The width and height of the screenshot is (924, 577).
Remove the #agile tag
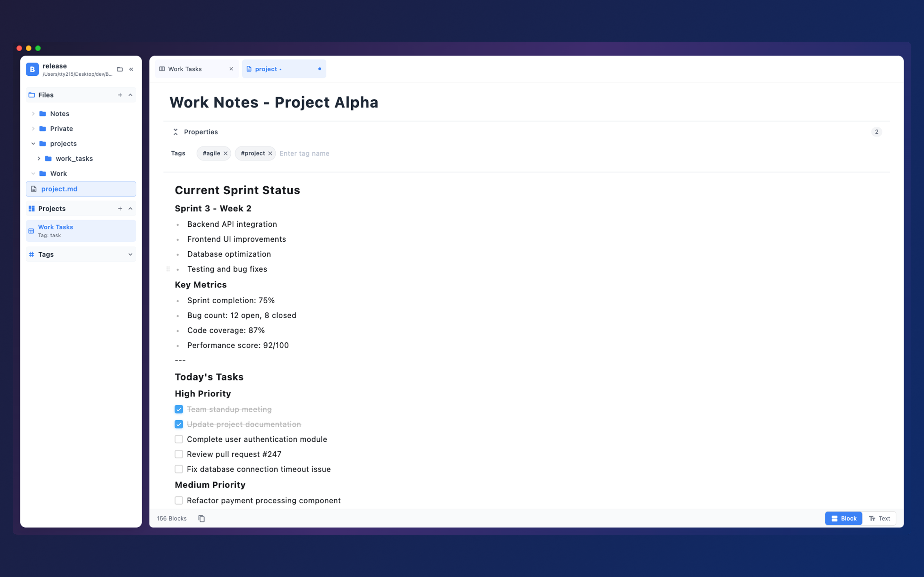pyautogui.click(x=226, y=154)
